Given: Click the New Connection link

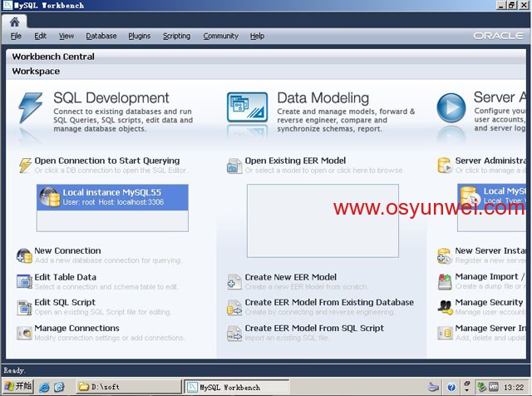Looking at the screenshot, I should [x=67, y=250].
